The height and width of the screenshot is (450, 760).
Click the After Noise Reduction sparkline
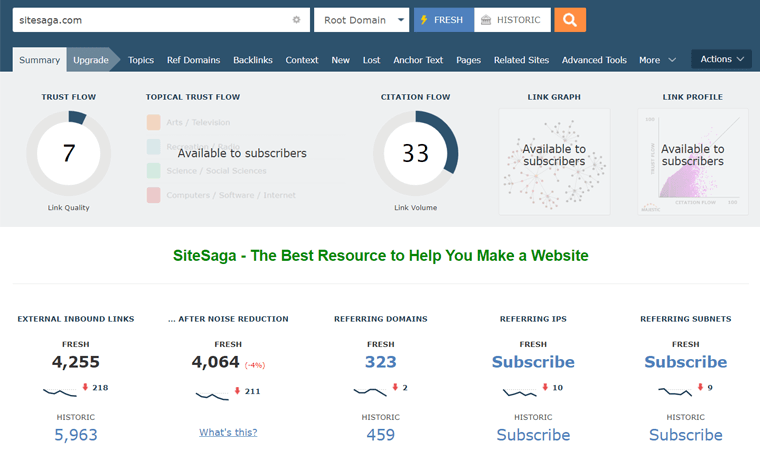click(212, 395)
